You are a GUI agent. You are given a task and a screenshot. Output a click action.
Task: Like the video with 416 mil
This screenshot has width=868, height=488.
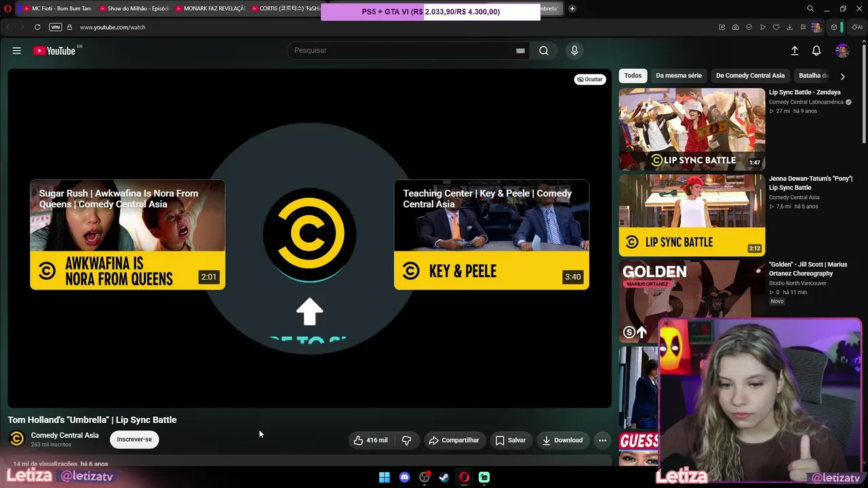point(370,441)
